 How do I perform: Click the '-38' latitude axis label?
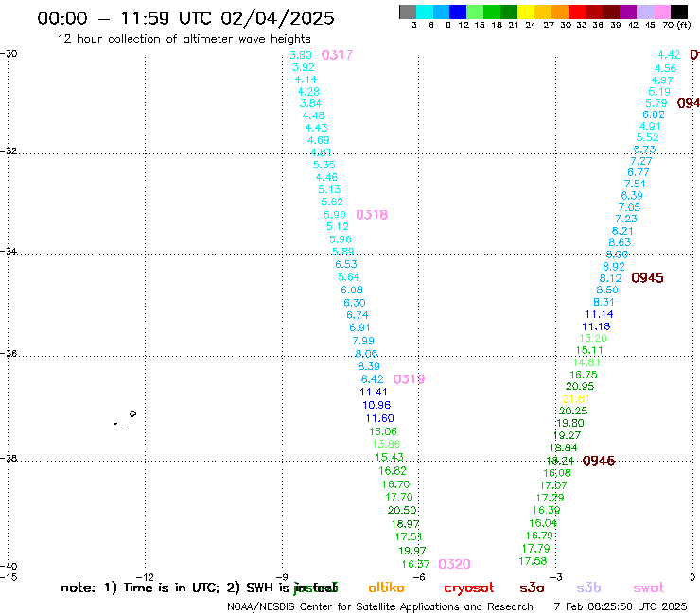click(9, 459)
